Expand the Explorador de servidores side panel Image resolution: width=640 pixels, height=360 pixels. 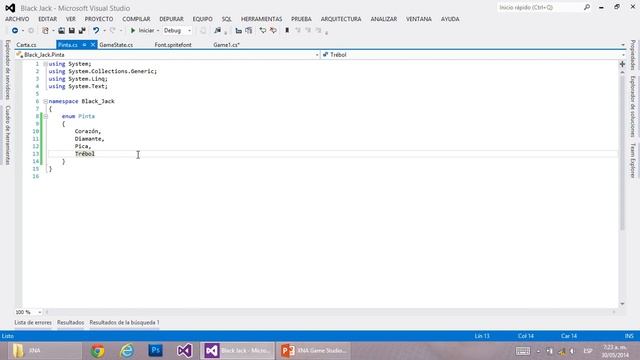[x=8, y=70]
